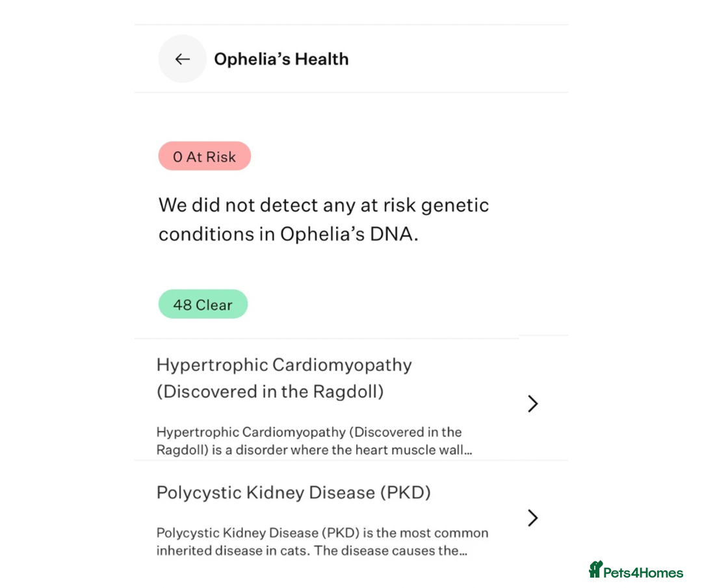Click the "We did not detect any" message line
The width and height of the screenshot is (702, 588).
pyautogui.click(x=323, y=205)
